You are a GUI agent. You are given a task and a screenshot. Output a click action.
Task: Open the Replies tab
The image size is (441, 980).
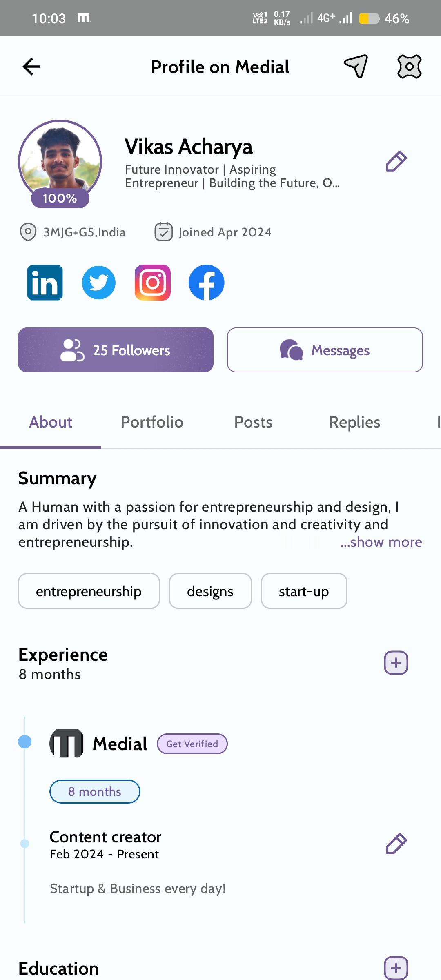[x=354, y=422]
